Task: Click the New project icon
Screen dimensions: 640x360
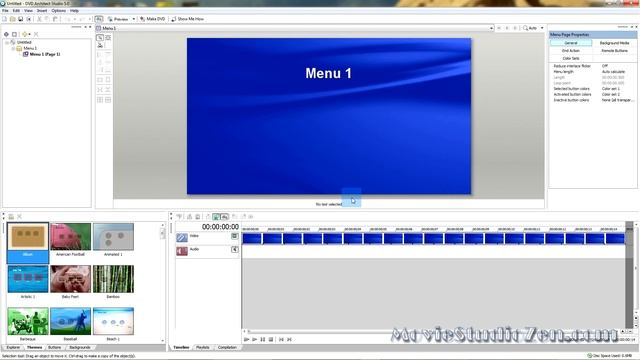Action: coord(4,19)
